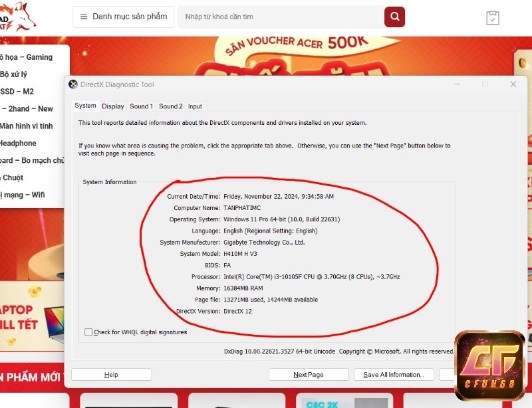This screenshot has width=532, height=408.
Task: Click the DxDiag 10.00.22621.3527 version text
Action: tap(279, 352)
